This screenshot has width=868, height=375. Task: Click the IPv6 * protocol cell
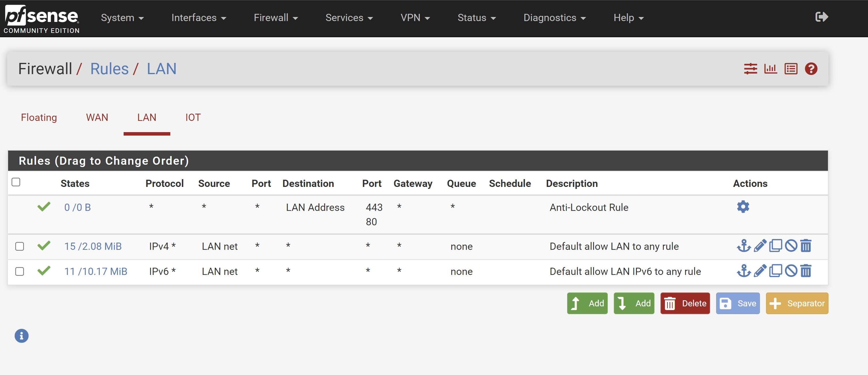point(163,271)
